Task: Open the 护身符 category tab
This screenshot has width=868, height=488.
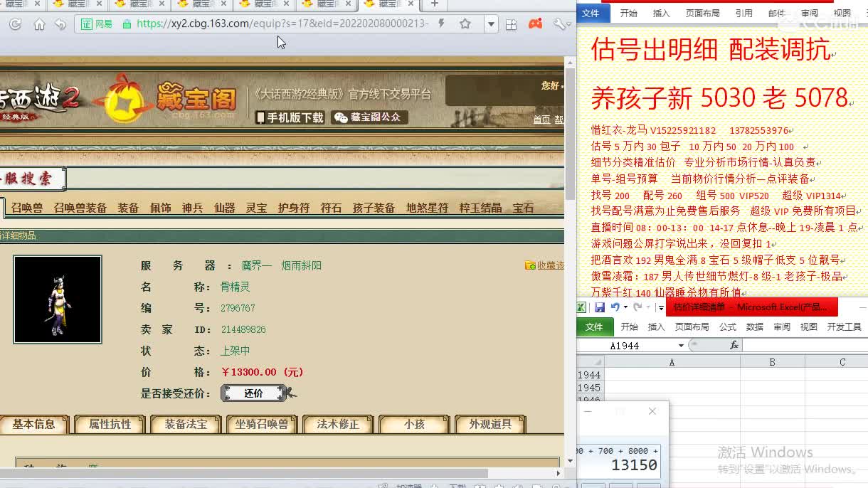Action: tap(294, 208)
